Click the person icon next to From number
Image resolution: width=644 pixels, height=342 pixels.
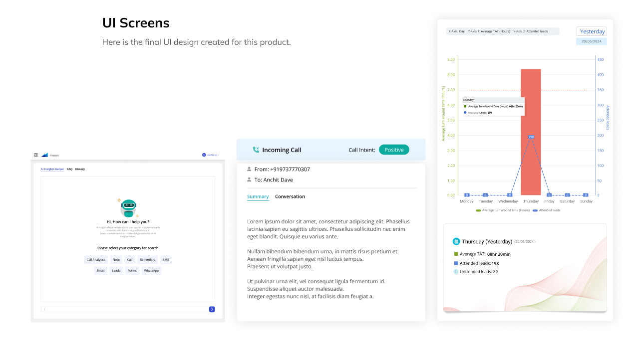(249, 169)
